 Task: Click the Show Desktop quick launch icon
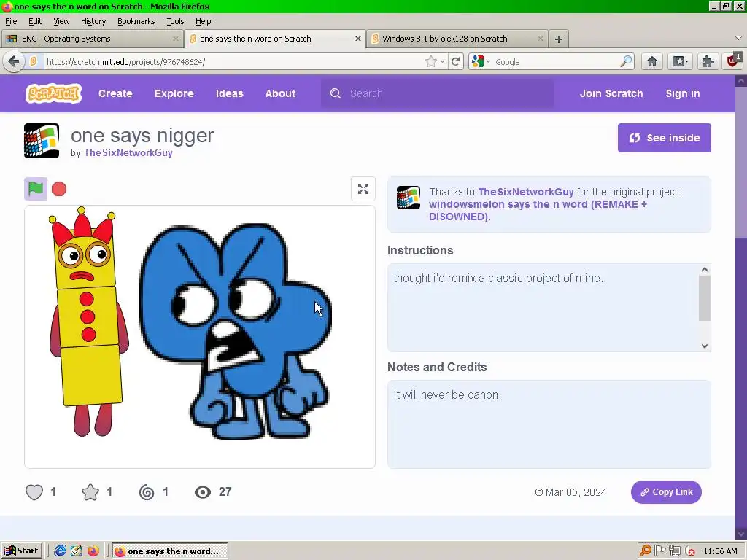(x=77, y=551)
